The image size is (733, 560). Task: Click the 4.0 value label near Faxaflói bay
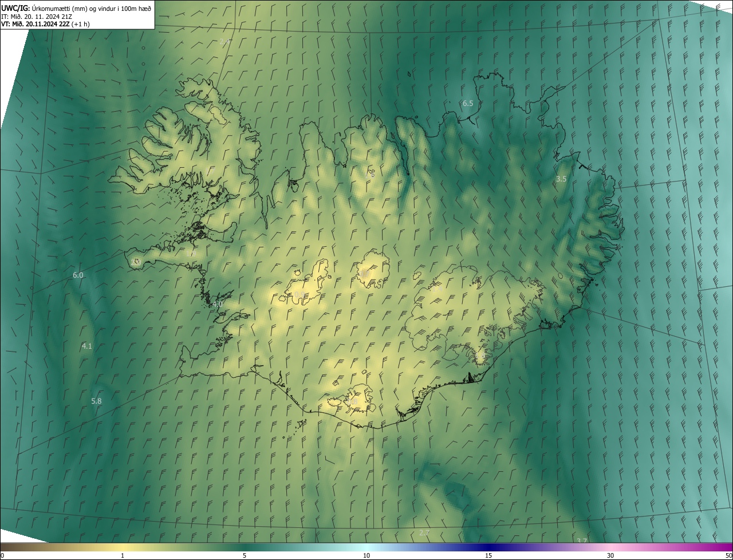point(217,305)
